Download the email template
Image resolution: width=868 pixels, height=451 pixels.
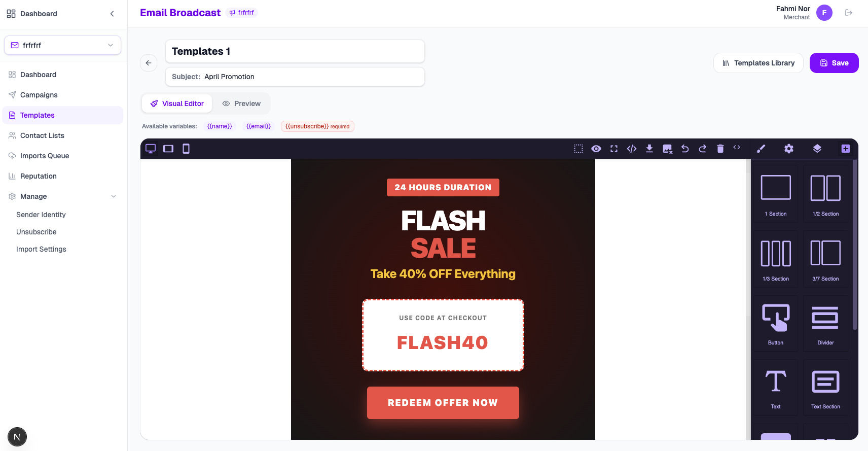coord(649,148)
